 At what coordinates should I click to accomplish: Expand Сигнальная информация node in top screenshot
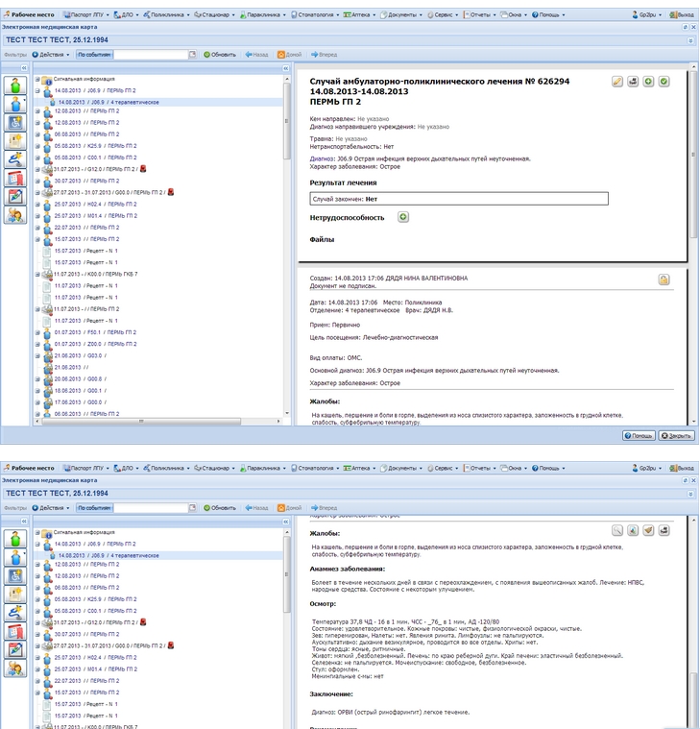point(37,79)
